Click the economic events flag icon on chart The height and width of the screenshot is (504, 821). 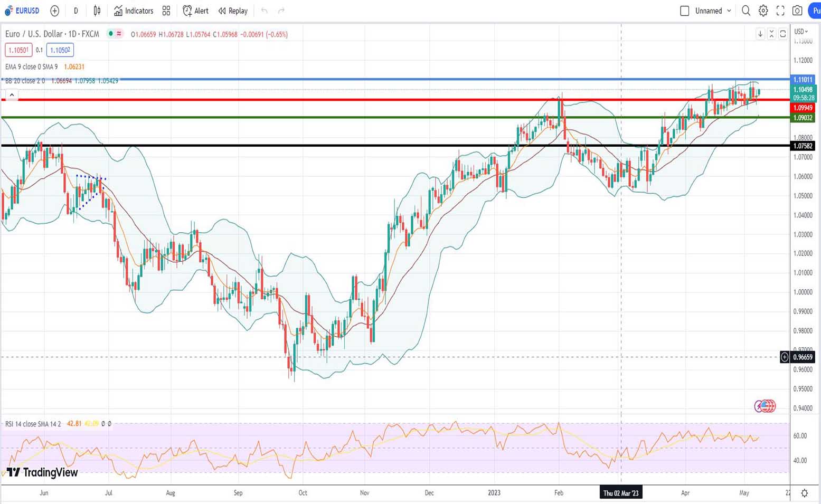coord(765,406)
